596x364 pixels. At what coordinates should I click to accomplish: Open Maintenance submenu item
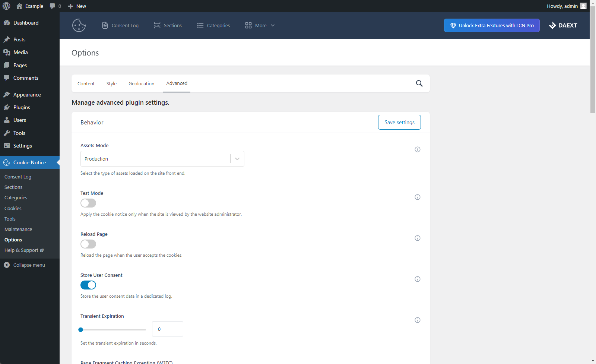(18, 229)
